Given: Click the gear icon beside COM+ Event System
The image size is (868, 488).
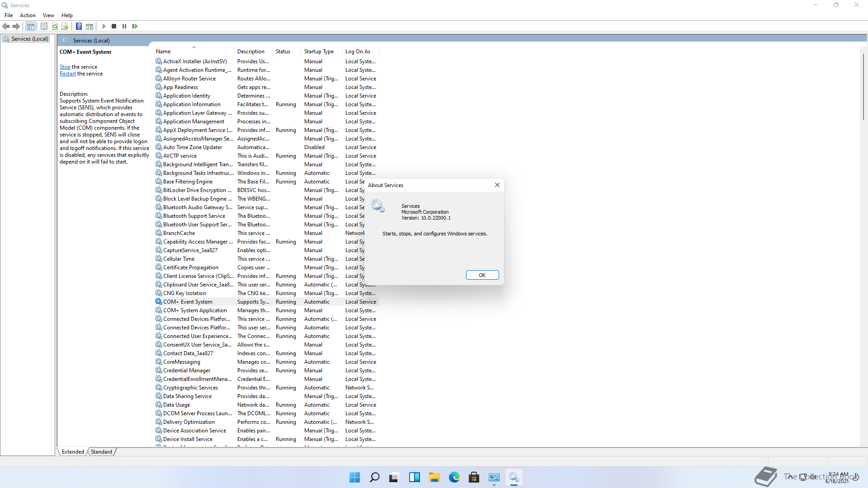Looking at the screenshot, I should pyautogui.click(x=159, y=301).
